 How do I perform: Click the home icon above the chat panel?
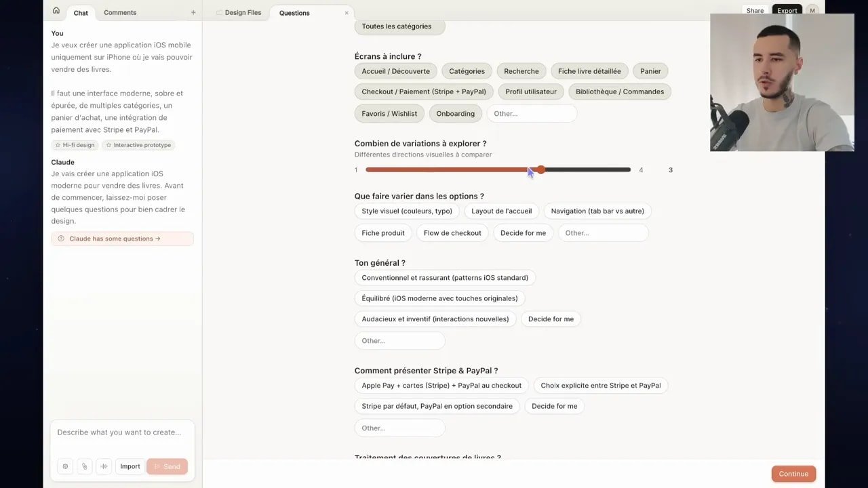tap(56, 10)
